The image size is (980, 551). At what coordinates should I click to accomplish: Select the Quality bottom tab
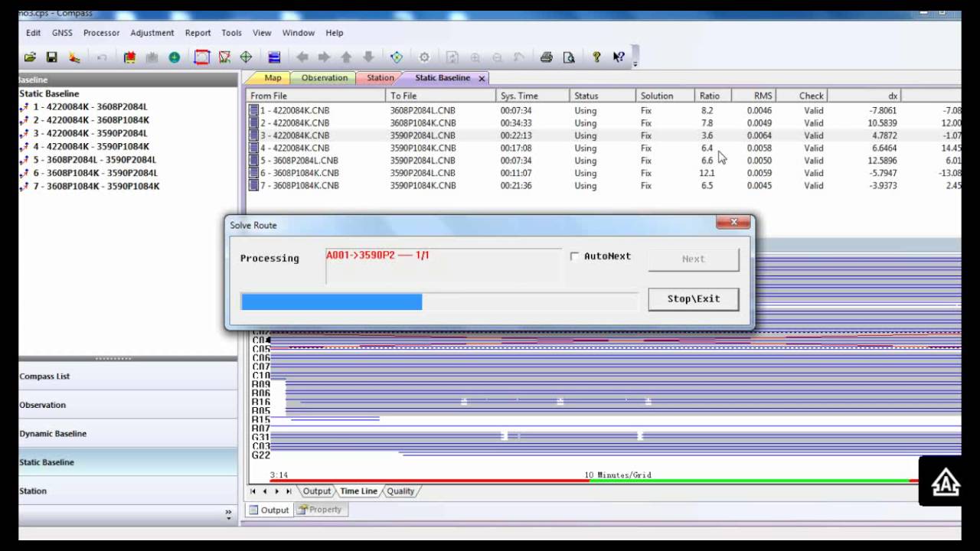pos(400,491)
